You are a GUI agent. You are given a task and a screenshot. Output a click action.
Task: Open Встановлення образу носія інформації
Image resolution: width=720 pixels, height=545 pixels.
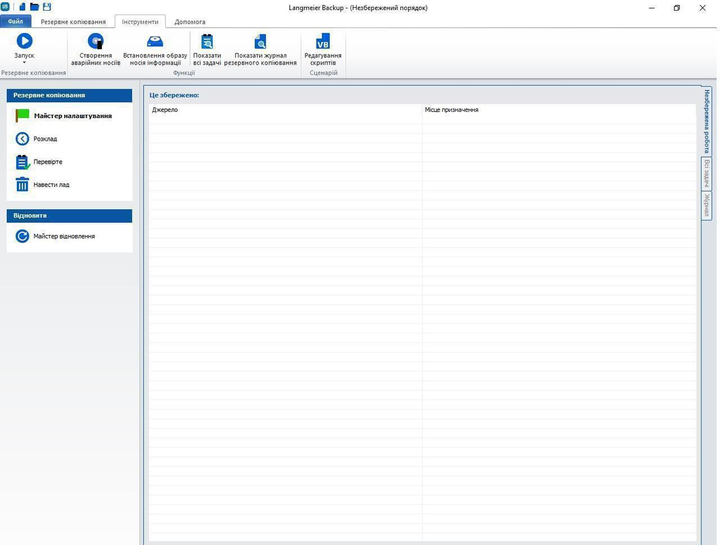click(155, 49)
